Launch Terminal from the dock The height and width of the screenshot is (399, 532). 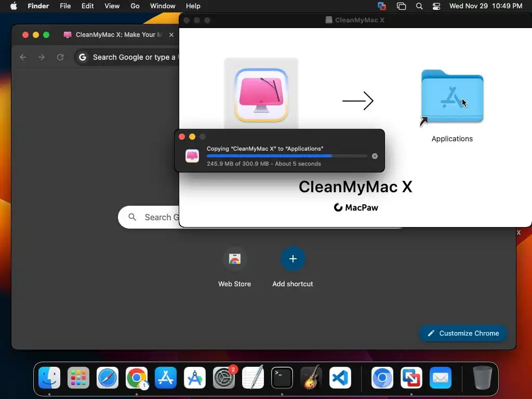pos(282,378)
